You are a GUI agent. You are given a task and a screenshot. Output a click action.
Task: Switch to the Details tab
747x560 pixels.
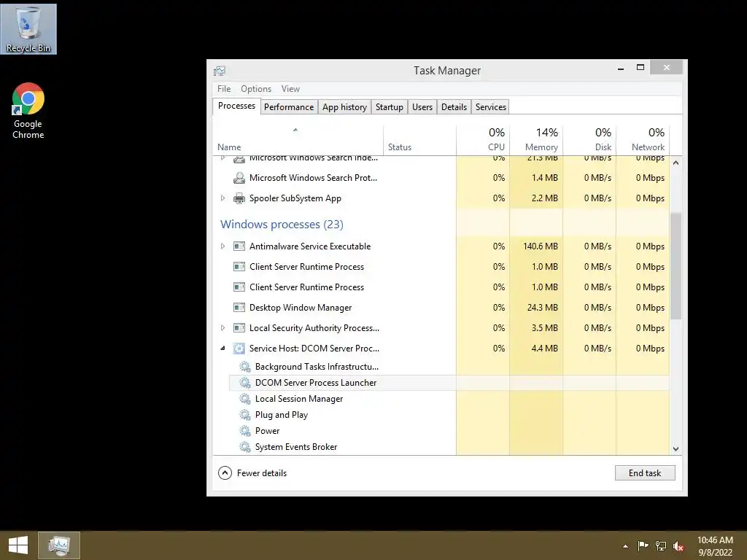pos(454,107)
